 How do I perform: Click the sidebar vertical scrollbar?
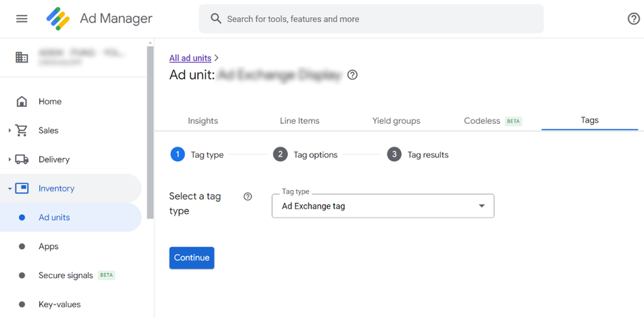(x=150, y=128)
